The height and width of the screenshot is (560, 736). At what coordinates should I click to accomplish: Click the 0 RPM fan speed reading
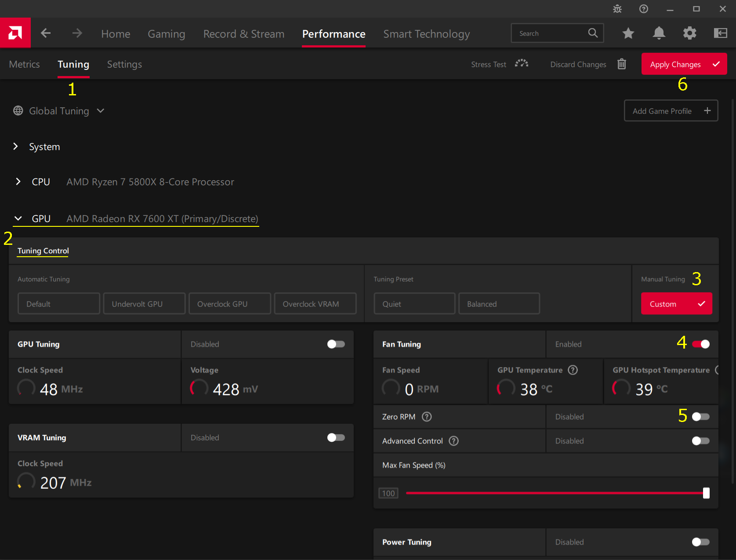point(421,389)
